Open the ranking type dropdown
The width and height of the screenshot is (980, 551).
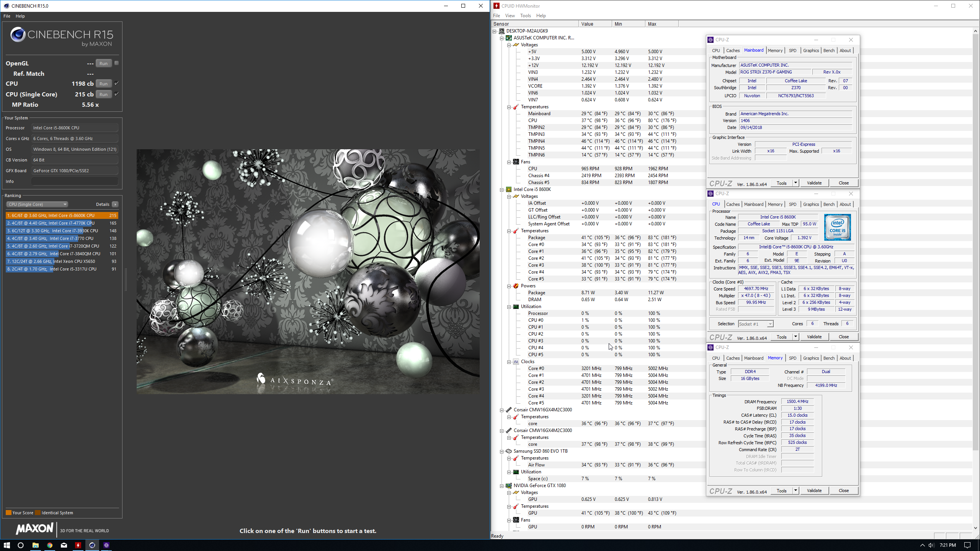click(x=37, y=204)
